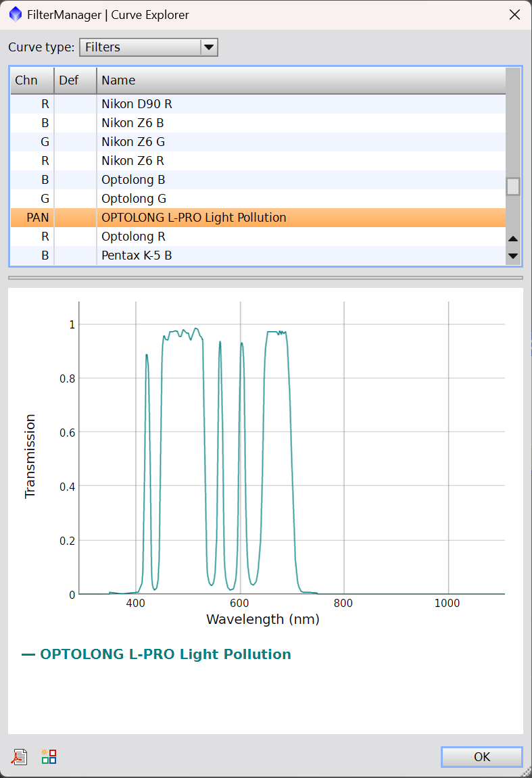Select the Nikon D90 R row

tap(258, 104)
